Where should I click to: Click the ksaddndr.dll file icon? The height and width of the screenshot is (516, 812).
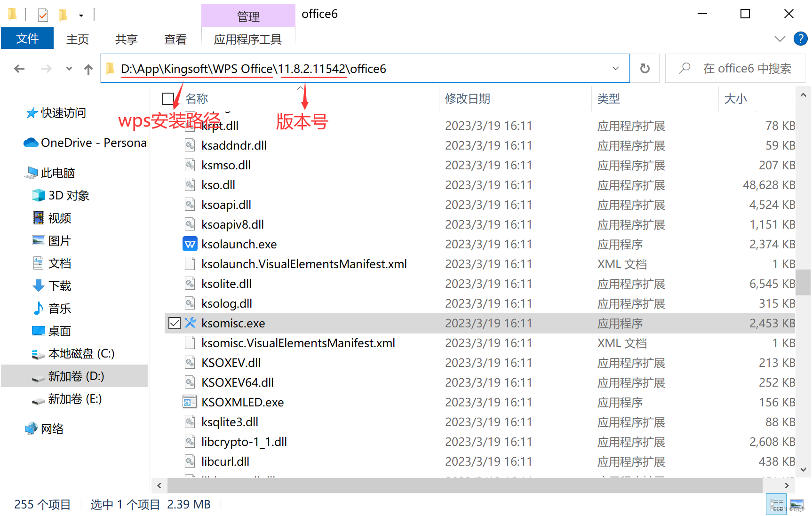click(x=190, y=145)
